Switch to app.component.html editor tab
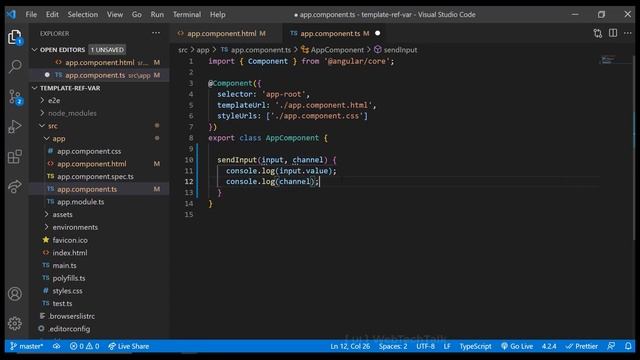 226,33
